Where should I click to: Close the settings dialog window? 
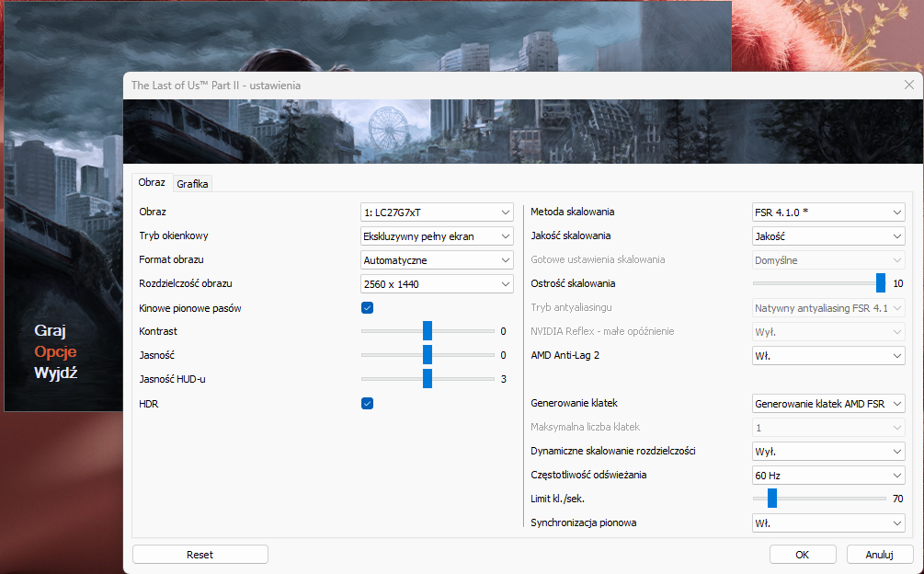[908, 85]
